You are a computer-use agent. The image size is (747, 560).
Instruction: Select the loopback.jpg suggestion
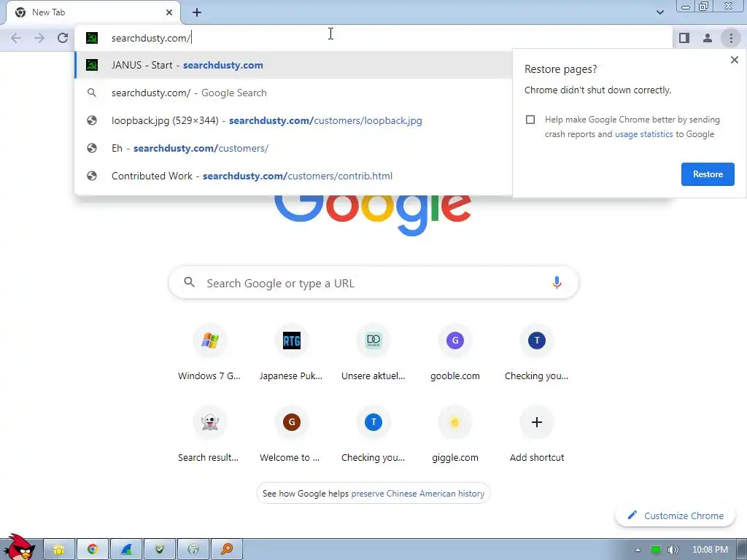click(293, 120)
